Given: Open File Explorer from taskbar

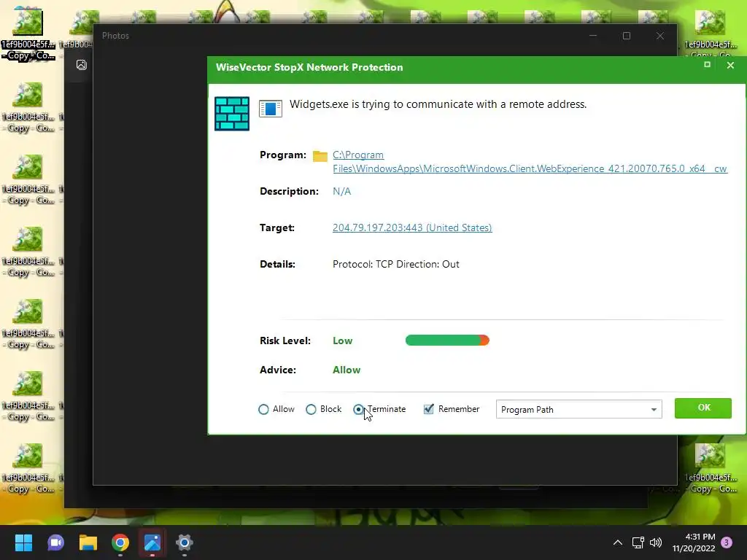Looking at the screenshot, I should (88, 542).
